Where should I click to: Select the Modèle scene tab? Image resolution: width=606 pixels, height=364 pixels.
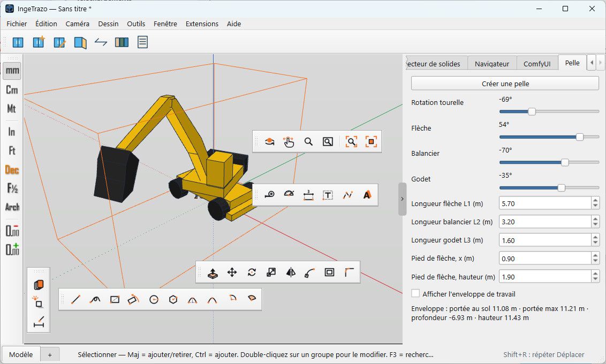(x=21, y=354)
